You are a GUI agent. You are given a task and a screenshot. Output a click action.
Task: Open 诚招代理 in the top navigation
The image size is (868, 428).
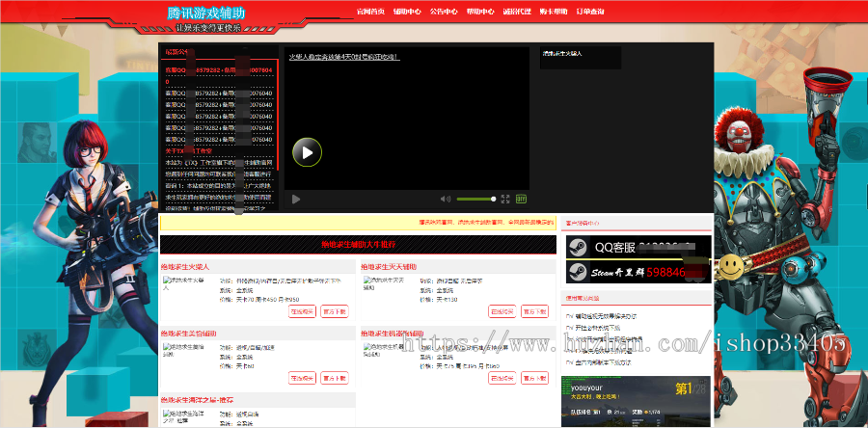tap(517, 11)
